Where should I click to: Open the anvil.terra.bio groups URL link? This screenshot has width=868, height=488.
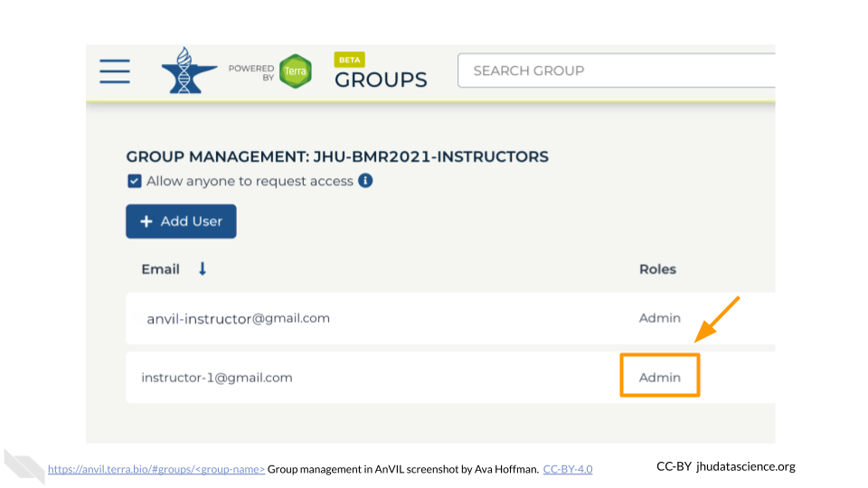point(156,469)
